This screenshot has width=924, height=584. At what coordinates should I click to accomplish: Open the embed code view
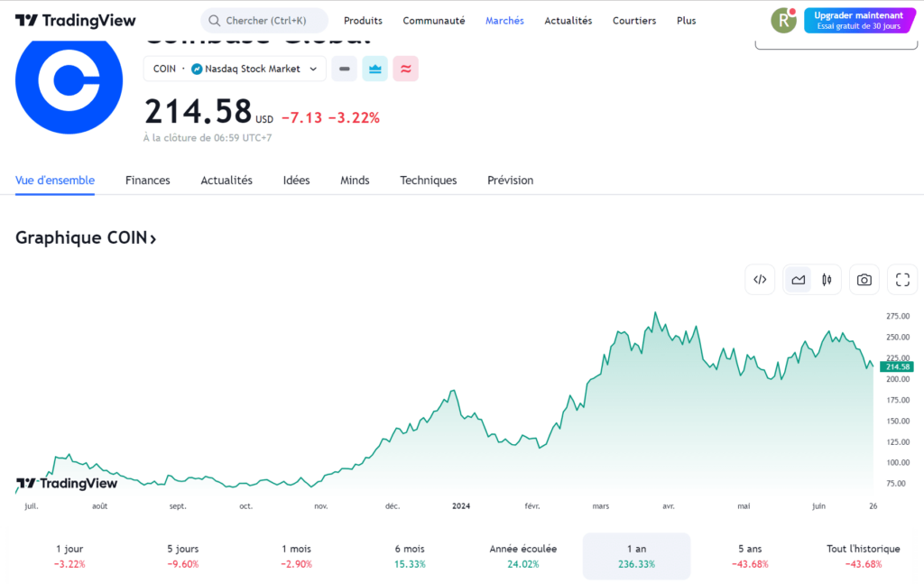pyautogui.click(x=759, y=280)
